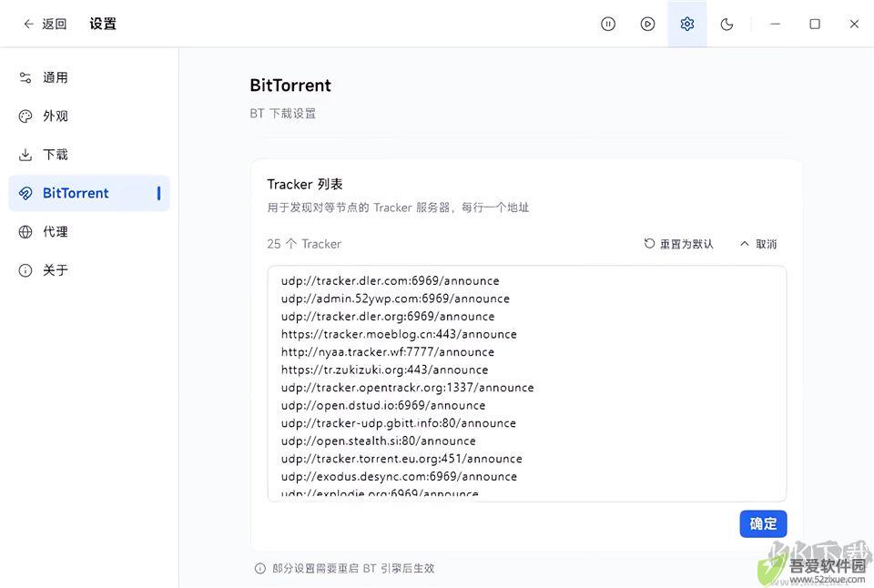The height and width of the screenshot is (588, 874).
Task: Click udp://tracker.torrent.eu.org:451/announce line
Action: [x=401, y=459]
